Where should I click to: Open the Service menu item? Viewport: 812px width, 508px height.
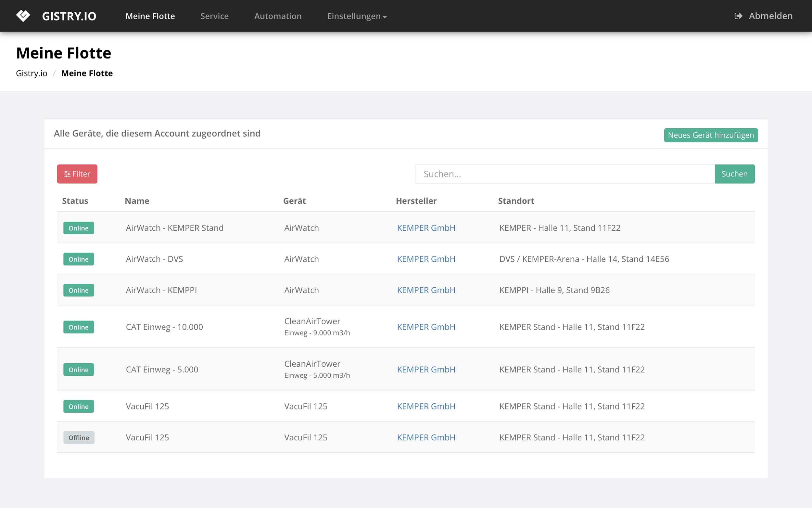coord(214,16)
